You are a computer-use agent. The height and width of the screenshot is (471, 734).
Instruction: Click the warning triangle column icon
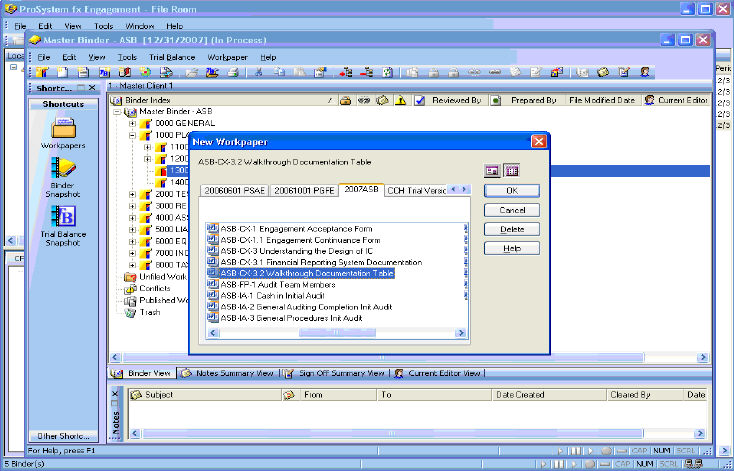tap(400, 101)
